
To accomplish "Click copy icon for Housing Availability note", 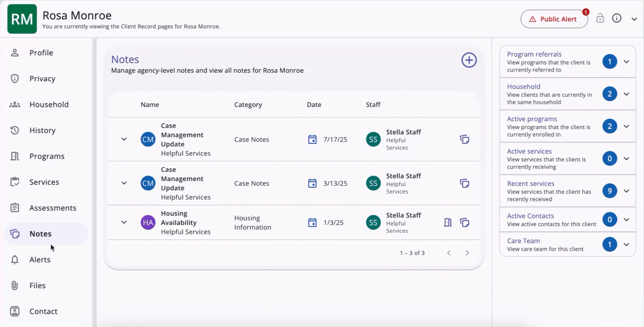I will pyautogui.click(x=465, y=223).
